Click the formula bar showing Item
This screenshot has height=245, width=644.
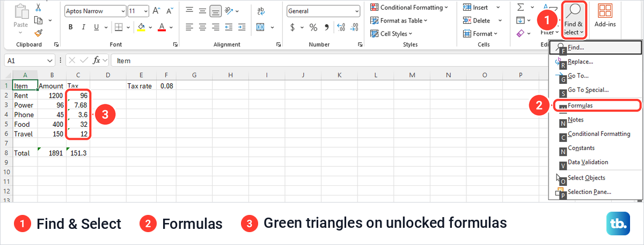coord(376,61)
